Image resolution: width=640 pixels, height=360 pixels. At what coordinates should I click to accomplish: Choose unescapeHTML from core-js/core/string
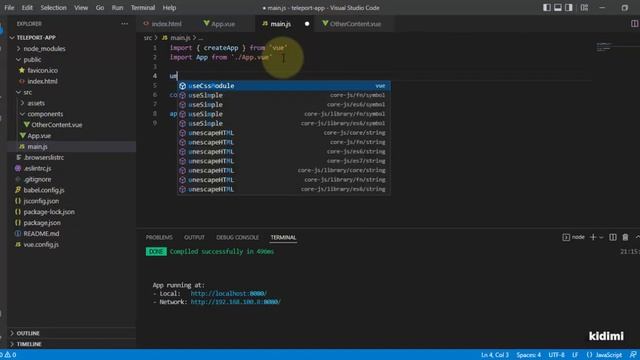[x=284, y=133]
